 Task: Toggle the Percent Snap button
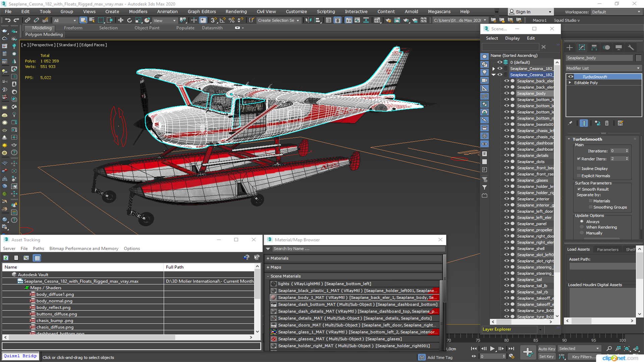(231, 20)
